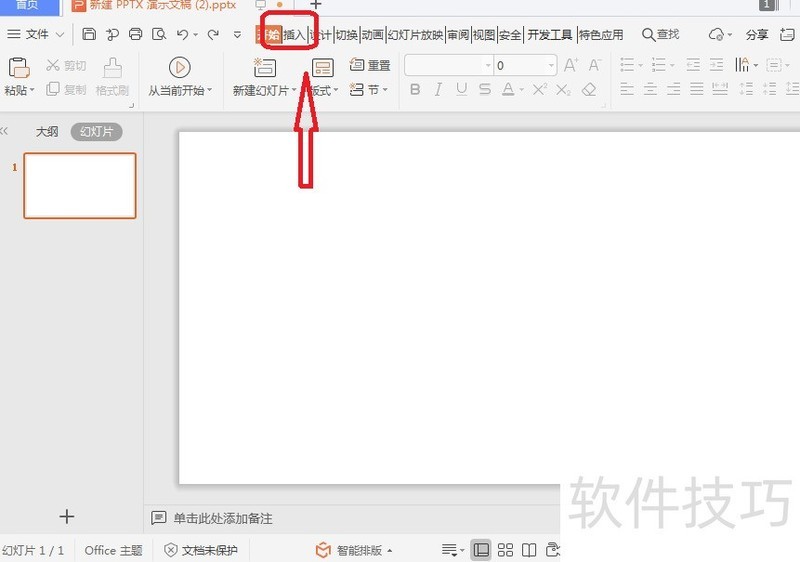The width and height of the screenshot is (800, 562).
Task: Switch to 大纲 (Outline) pane
Action: [x=47, y=132]
